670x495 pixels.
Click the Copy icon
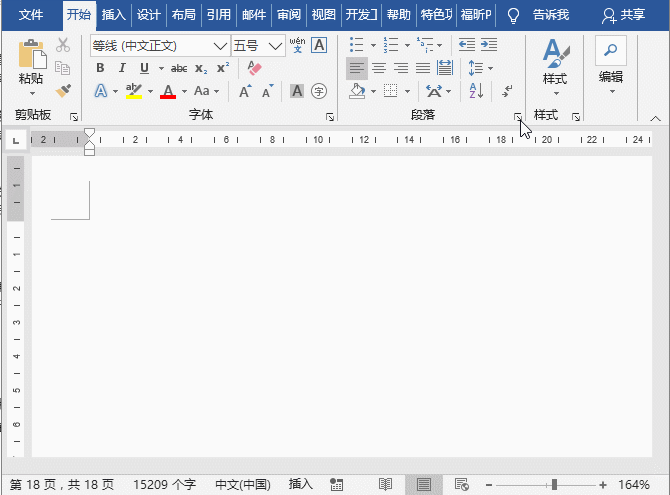coord(63,68)
